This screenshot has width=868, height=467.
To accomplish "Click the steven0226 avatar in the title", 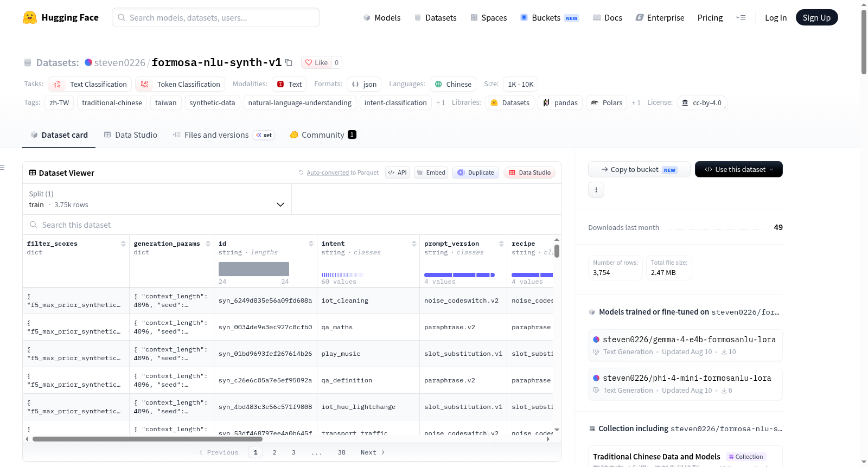I will pyautogui.click(x=88, y=62).
